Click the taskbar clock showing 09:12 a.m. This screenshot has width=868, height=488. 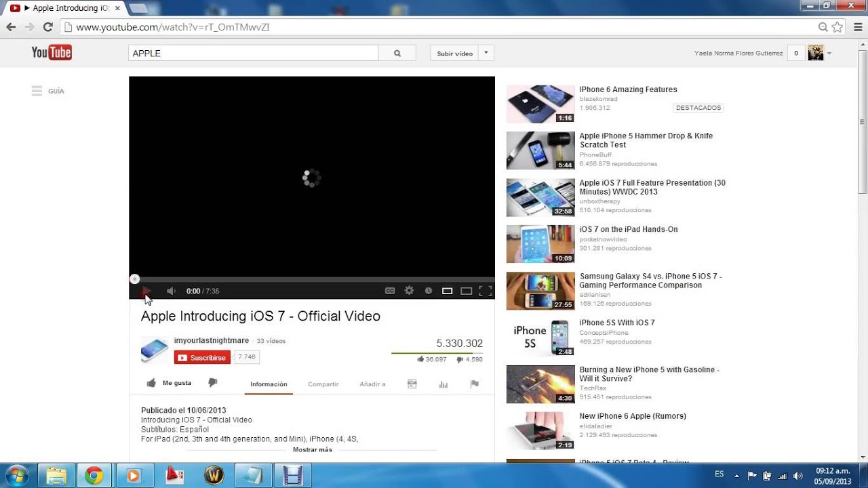pos(833,476)
